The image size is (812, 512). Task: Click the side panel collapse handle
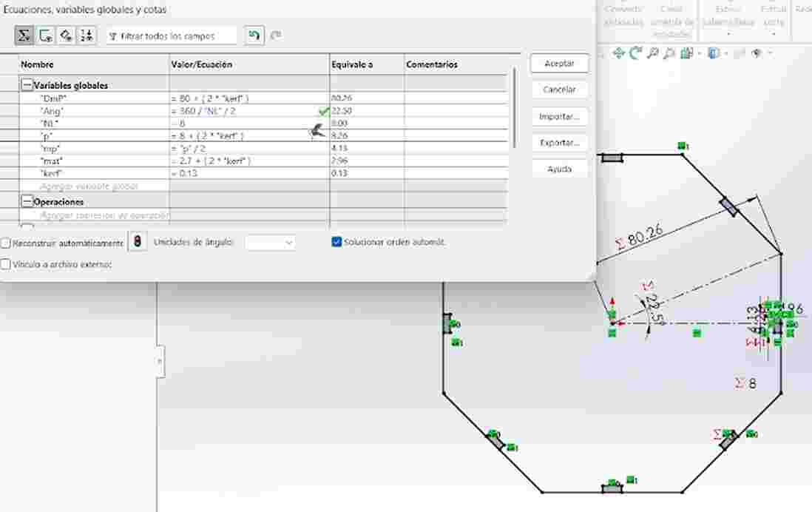click(160, 361)
